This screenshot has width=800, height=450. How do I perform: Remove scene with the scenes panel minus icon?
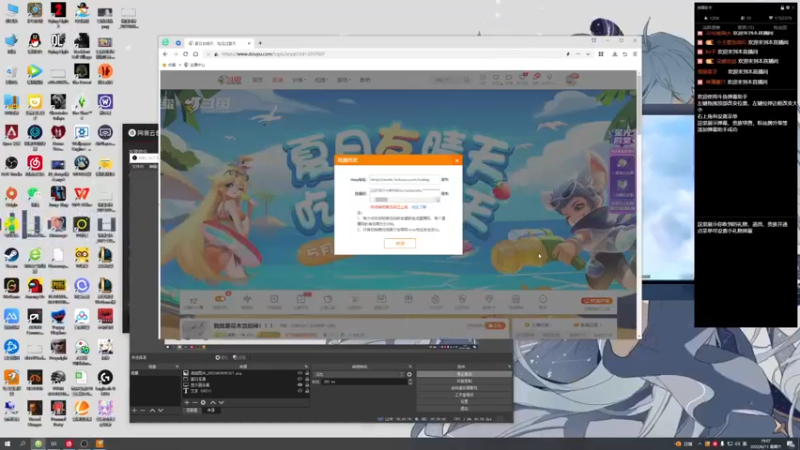click(142, 410)
